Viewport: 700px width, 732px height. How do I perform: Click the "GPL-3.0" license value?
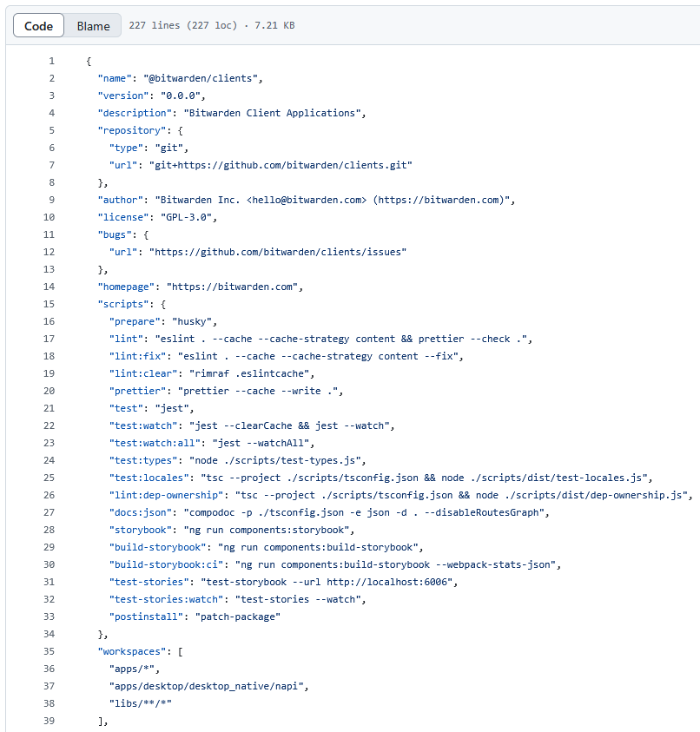pyautogui.click(x=187, y=217)
